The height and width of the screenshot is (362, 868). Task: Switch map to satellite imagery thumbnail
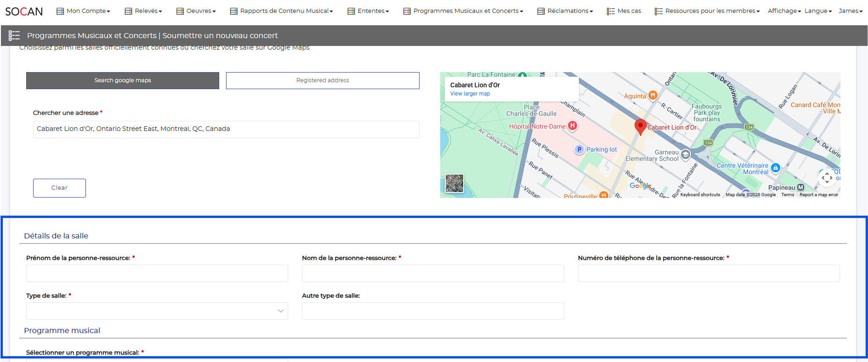(x=454, y=183)
